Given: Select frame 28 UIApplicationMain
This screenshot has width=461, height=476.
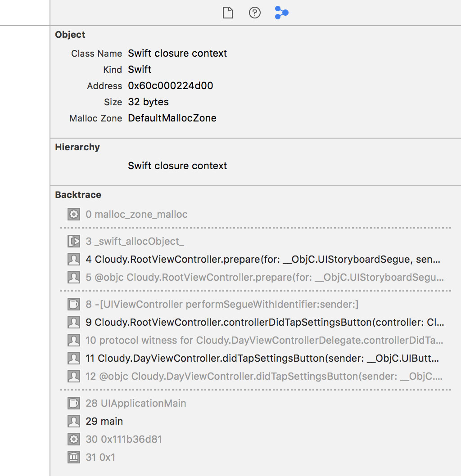Looking at the screenshot, I should (136, 403).
